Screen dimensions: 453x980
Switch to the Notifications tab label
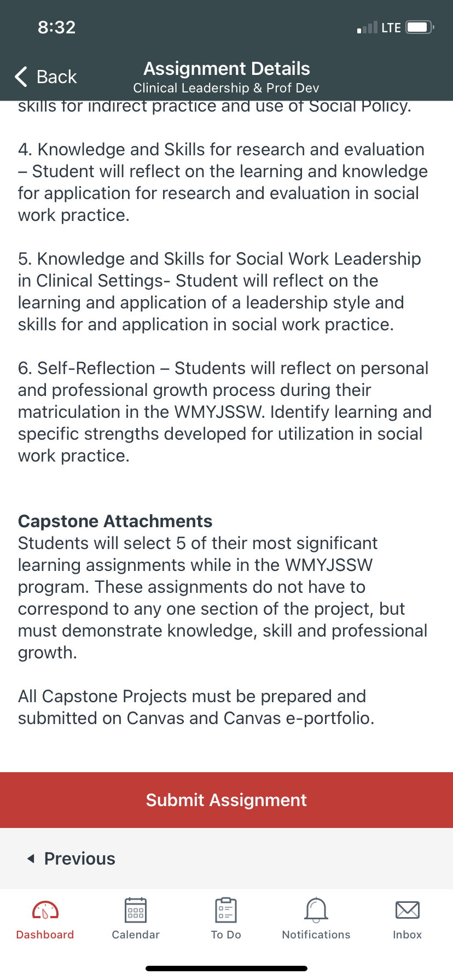316,935
